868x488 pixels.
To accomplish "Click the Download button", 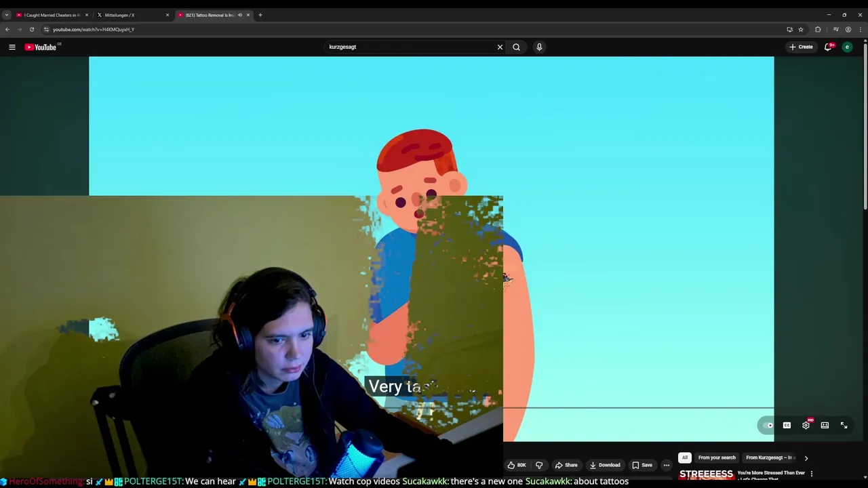I will [x=605, y=465].
